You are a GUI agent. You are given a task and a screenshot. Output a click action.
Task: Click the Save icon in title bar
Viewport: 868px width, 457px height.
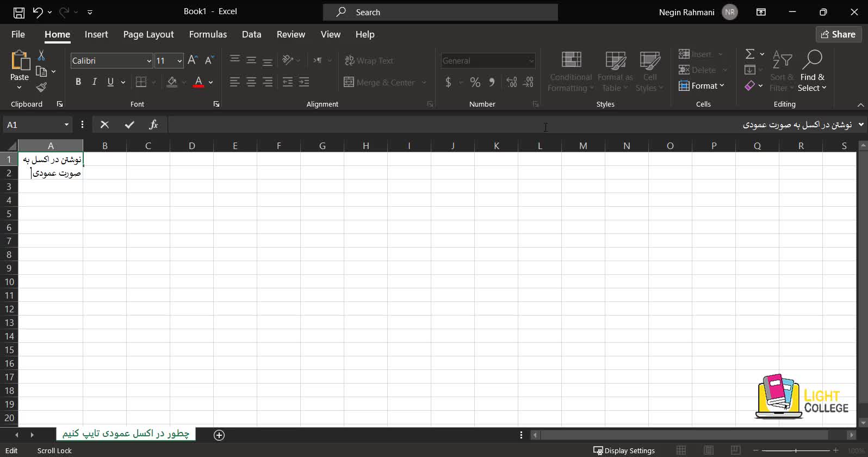coord(18,12)
